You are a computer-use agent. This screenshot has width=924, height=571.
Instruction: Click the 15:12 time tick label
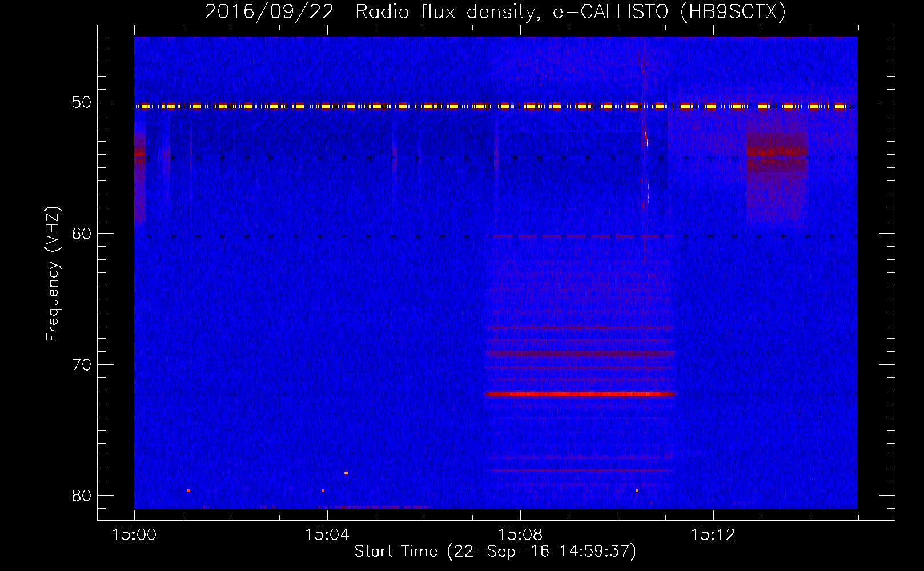tap(713, 535)
